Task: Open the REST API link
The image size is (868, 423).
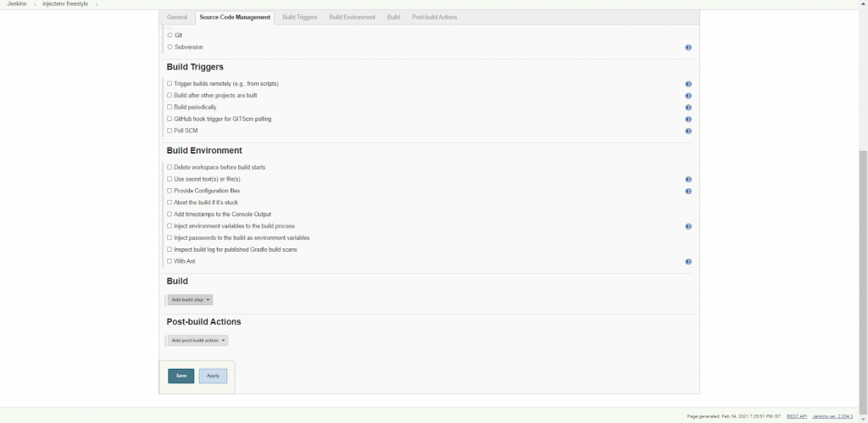Action: tap(797, 416)
